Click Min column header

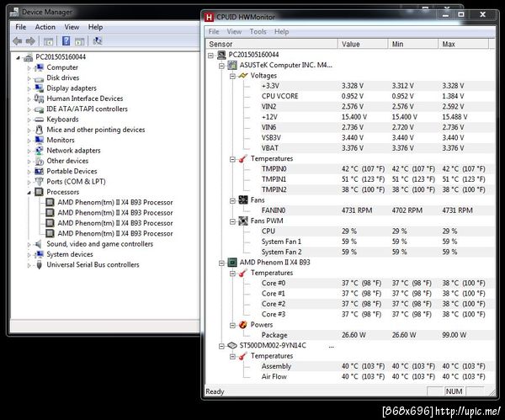tap(413, 44)
